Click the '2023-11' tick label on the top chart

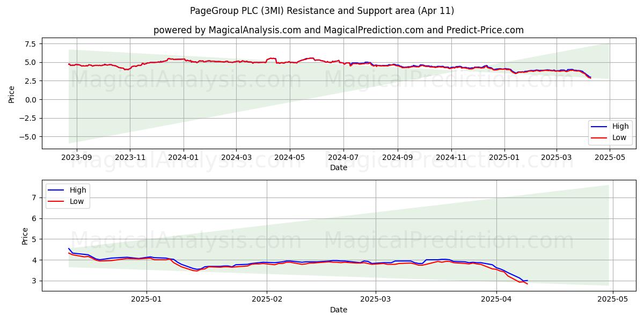(130, 157)
